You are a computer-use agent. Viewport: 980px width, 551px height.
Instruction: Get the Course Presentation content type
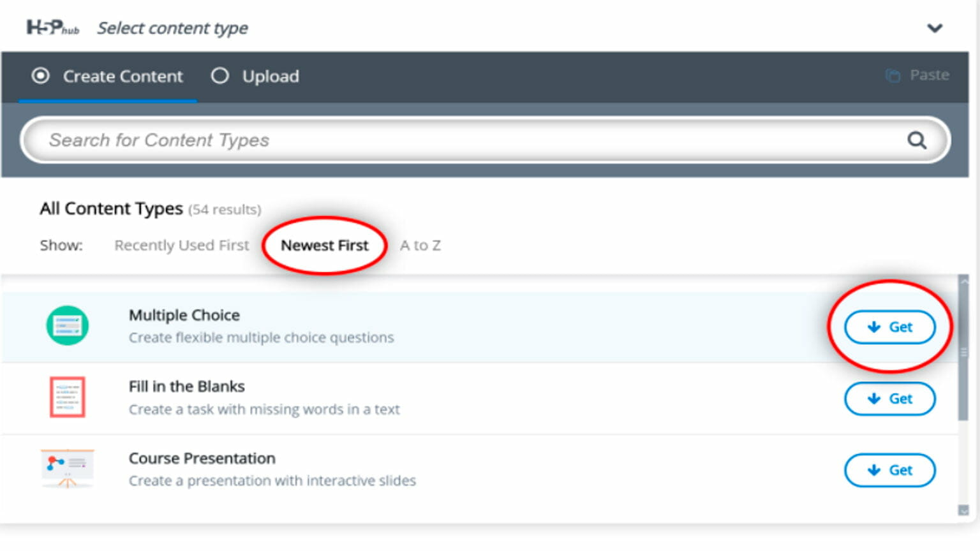point(890,470)
